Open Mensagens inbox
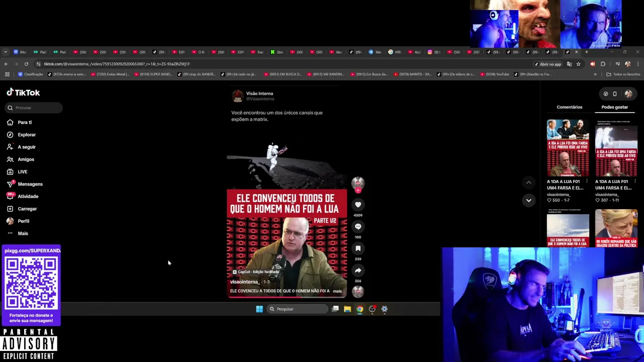Screen dimensions: 644x362 (x=25, y=184)
